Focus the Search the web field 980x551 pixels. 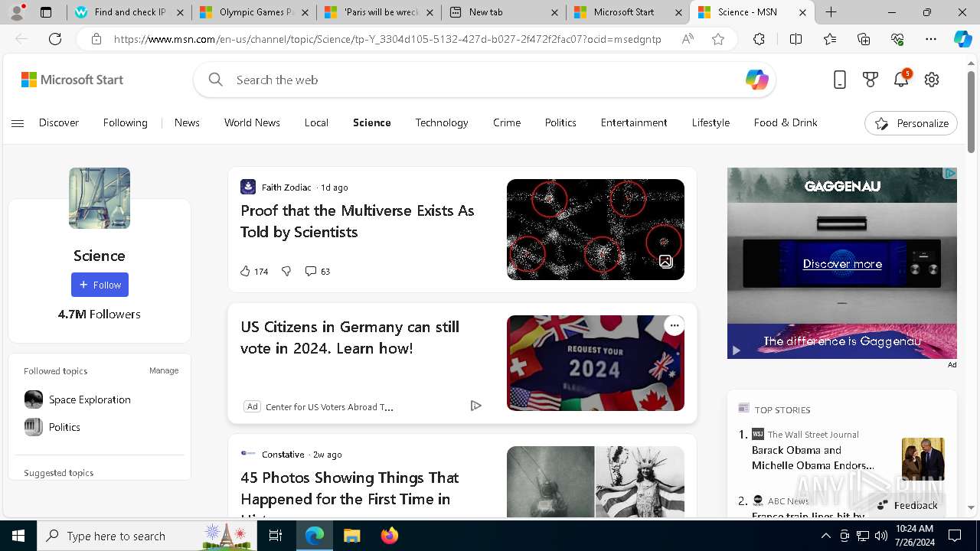tap(485, 80)
